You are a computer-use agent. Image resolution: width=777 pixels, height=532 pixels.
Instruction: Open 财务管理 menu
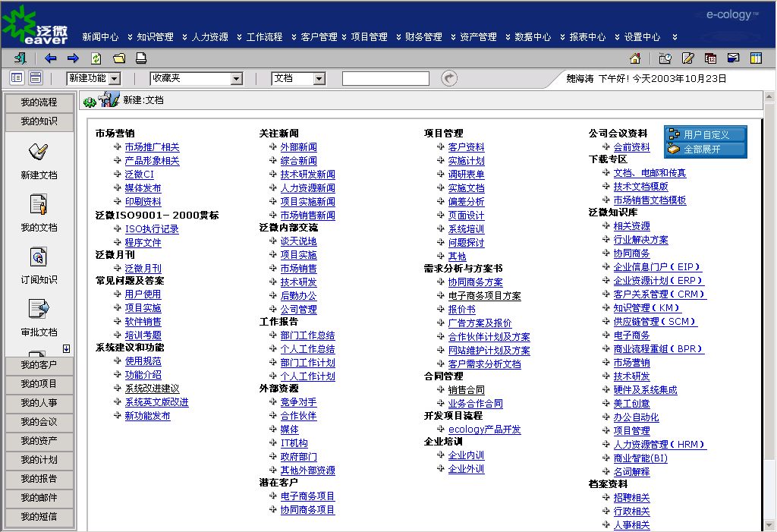(423, 37)
